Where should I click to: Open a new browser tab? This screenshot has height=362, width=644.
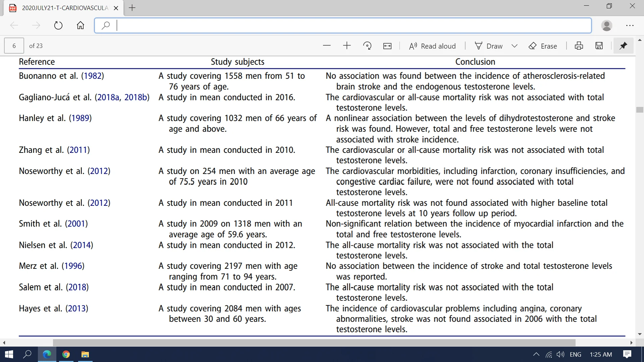[x=132, y=8]
